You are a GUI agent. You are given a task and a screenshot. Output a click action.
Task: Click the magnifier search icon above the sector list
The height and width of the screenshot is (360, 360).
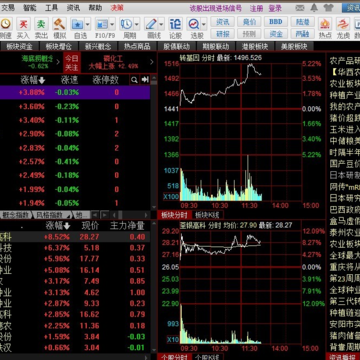[x=134, y=80]
